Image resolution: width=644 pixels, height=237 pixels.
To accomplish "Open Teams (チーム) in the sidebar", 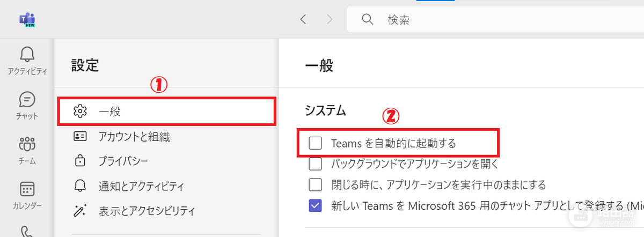I will (x=27, y=151).
